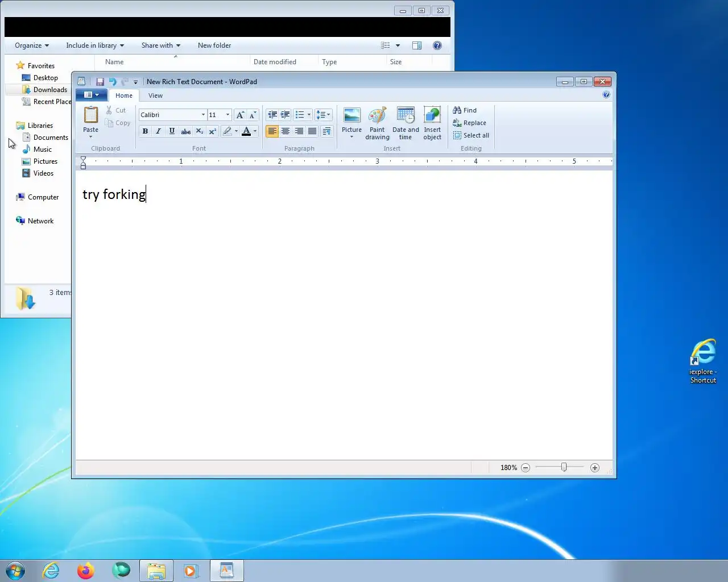Expand the font color dropdown arrow
The image size is (728, 582).
[255, 131]
